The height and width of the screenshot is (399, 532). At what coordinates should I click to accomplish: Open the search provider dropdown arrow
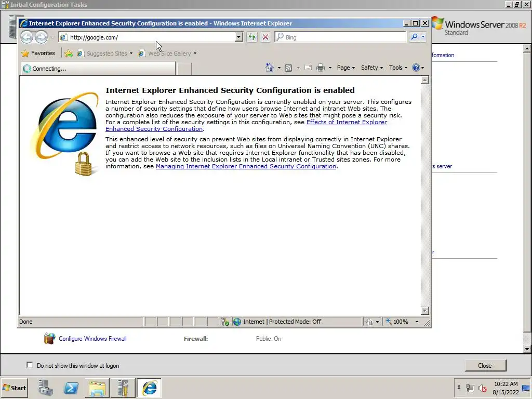[423, 37]
